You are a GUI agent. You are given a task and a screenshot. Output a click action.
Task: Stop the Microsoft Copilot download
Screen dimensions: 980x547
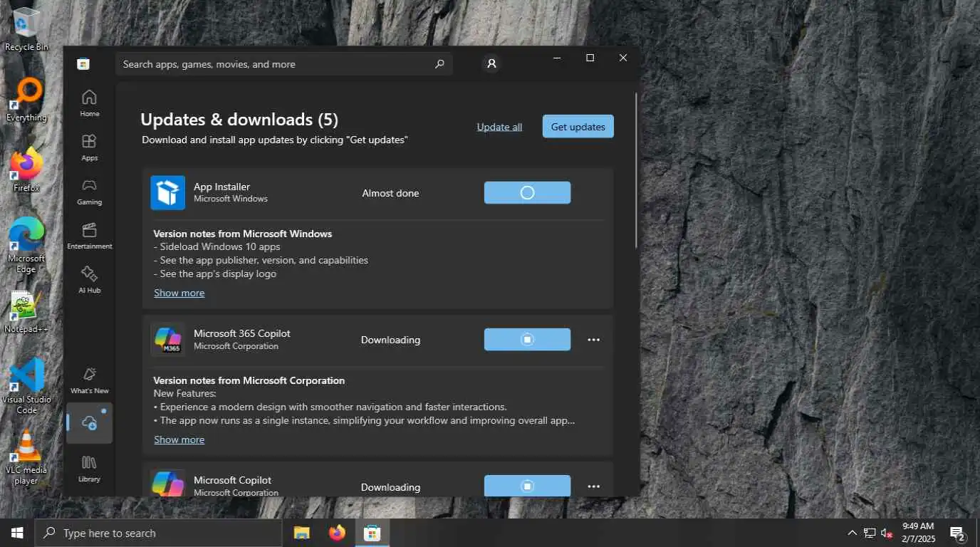(x=527, y=486)
